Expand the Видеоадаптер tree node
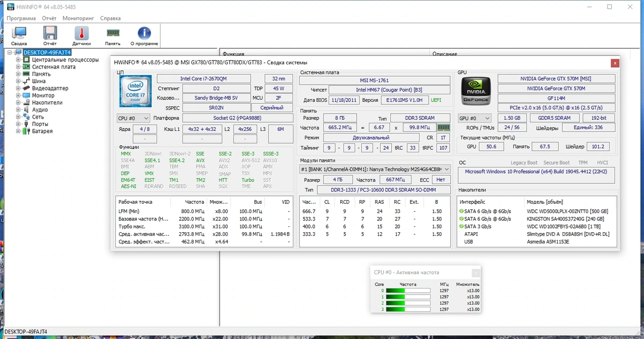 [x=18, y=88]
